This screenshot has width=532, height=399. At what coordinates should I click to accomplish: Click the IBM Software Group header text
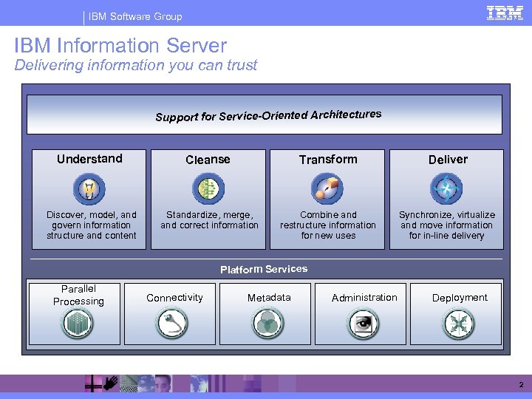pos(135,16)
